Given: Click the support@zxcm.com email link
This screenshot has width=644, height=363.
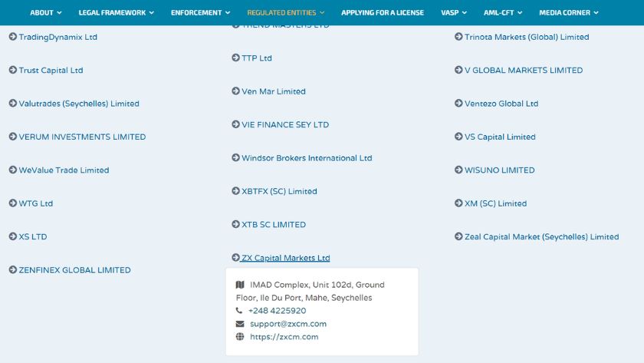Looking at the screenshot, I should (x=288, y=324).
